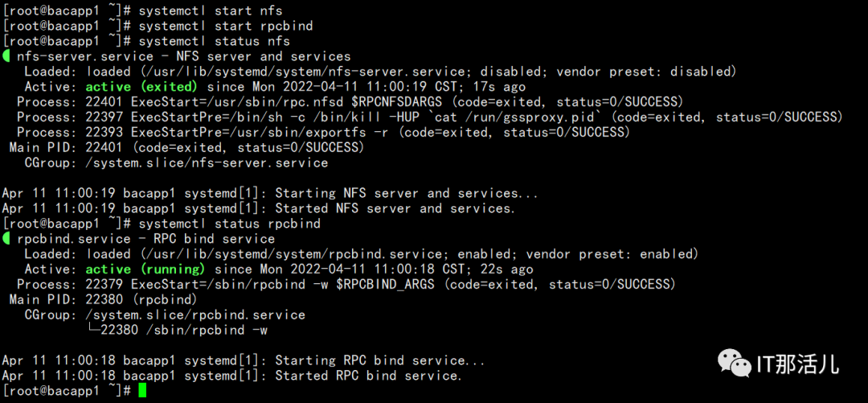Click the "Main PID: 22380 (rpcbind)" line

pyautogui.click(x=104, y=300)
